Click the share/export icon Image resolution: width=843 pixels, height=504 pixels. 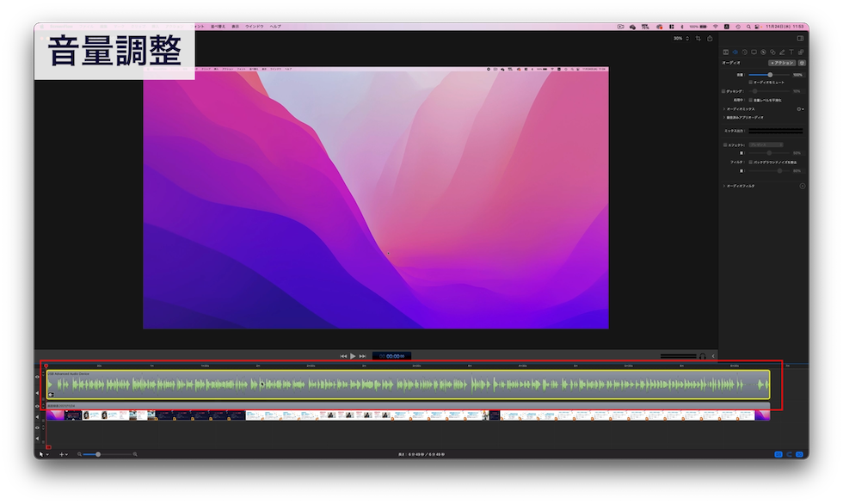coord(710,38)
